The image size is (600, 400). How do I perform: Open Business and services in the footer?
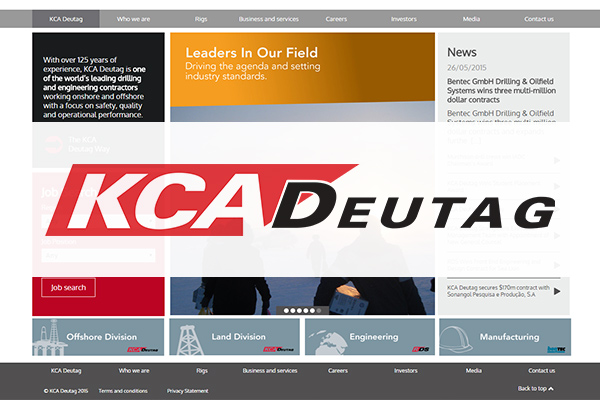tap(270, 371)
